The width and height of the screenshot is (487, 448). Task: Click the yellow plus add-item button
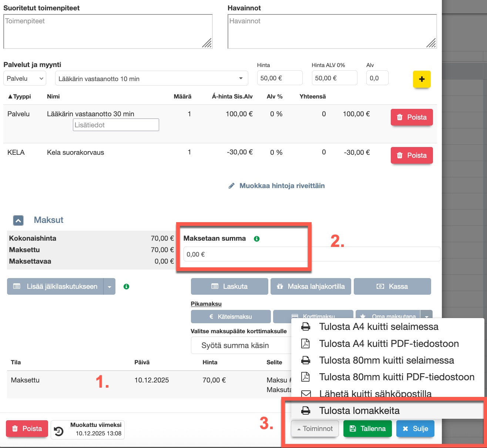pos(421,79)
